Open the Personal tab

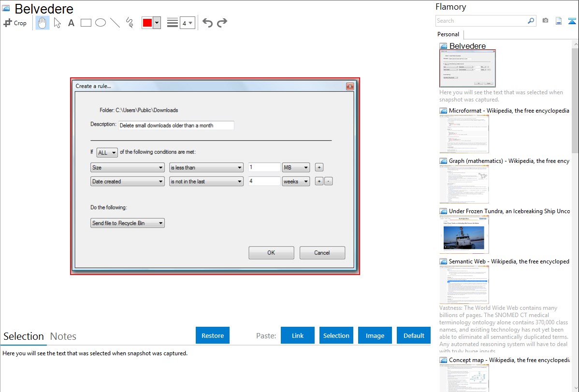(448, 34)
